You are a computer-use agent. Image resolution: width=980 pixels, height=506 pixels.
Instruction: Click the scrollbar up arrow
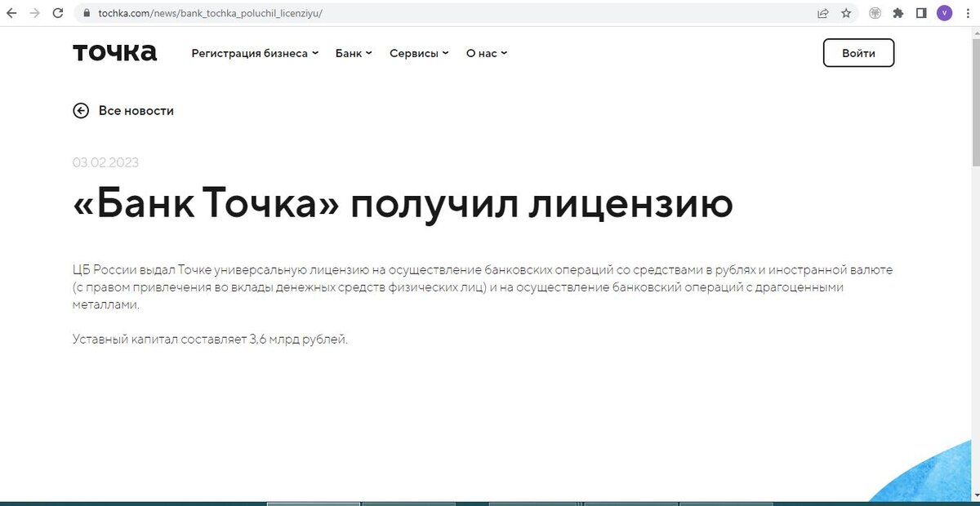click(974, 32)
